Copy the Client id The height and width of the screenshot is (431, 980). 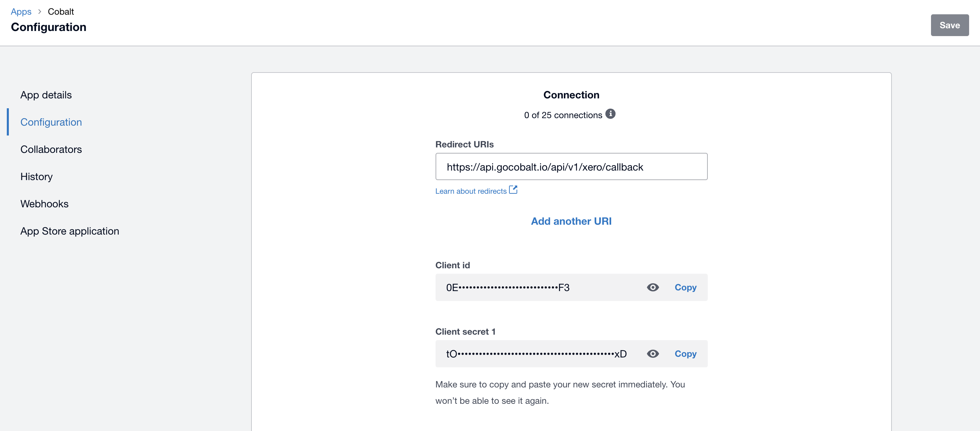coord(685,287)
